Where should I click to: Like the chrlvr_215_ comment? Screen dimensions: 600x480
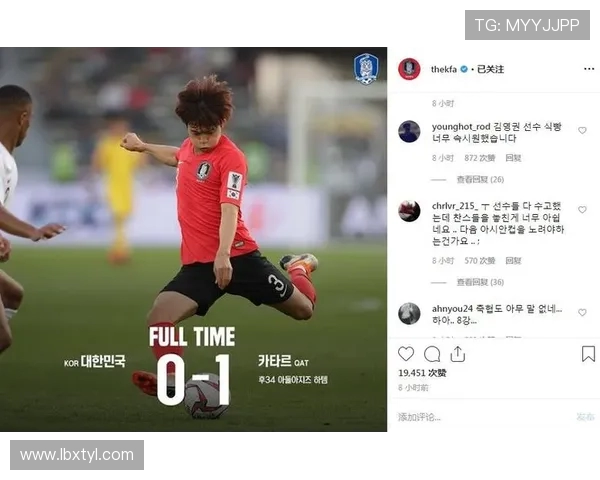tap(582, 210)
